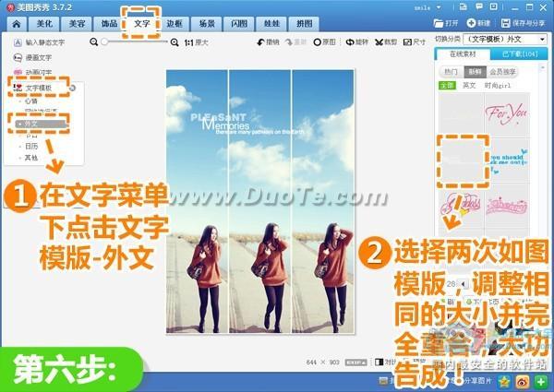This screenshot has width=554, height=392.
Task: Collapse the 文字模板 template list
Action: pyautogui.click(x=71, y=88)
